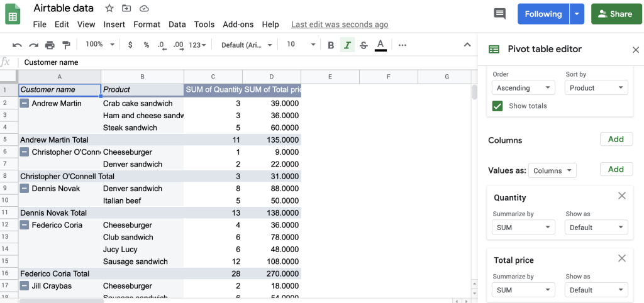This screenshot has width=644, height=303.
Task: Toggle italic formatting
Action: click(347, 45)
